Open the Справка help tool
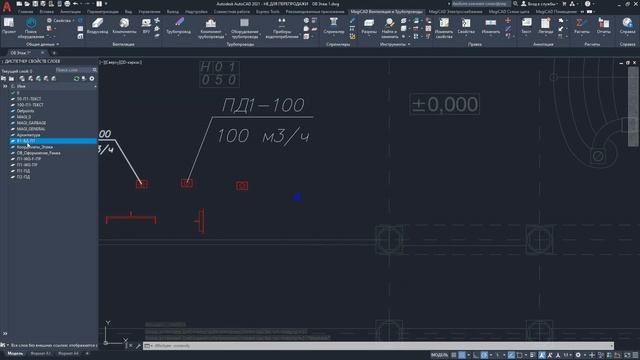Viewport: 640px width, 360px height. [x=627, y=26]
